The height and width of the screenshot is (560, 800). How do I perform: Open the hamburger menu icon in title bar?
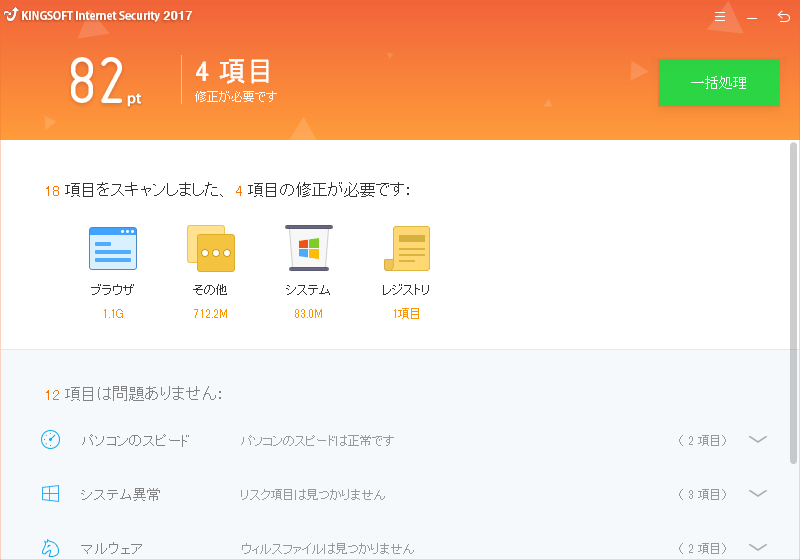[719, 16]
